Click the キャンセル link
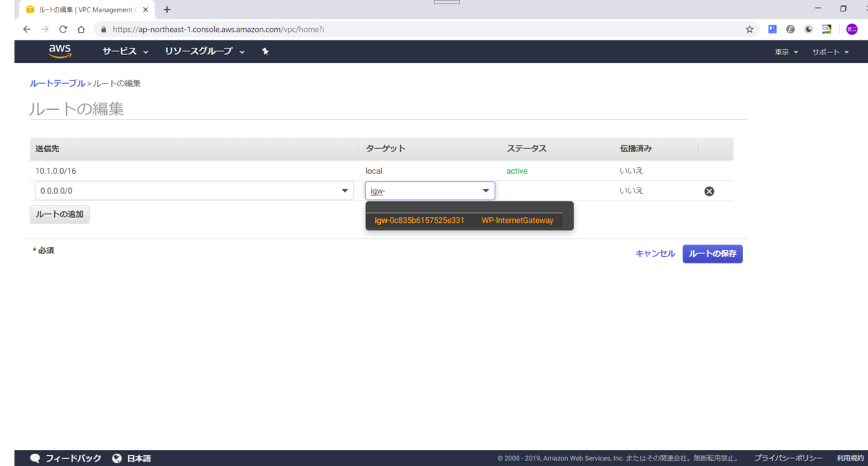 pos(655,254)
